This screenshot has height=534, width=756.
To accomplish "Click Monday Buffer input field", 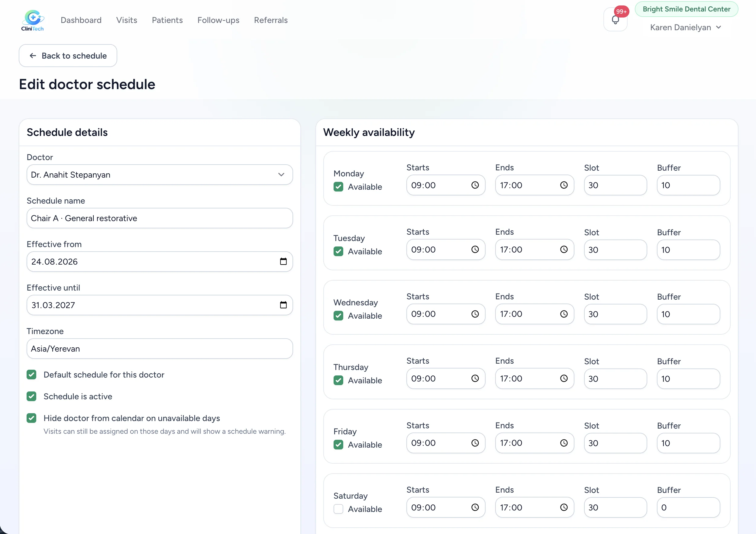I will click(x=688, y=185).
